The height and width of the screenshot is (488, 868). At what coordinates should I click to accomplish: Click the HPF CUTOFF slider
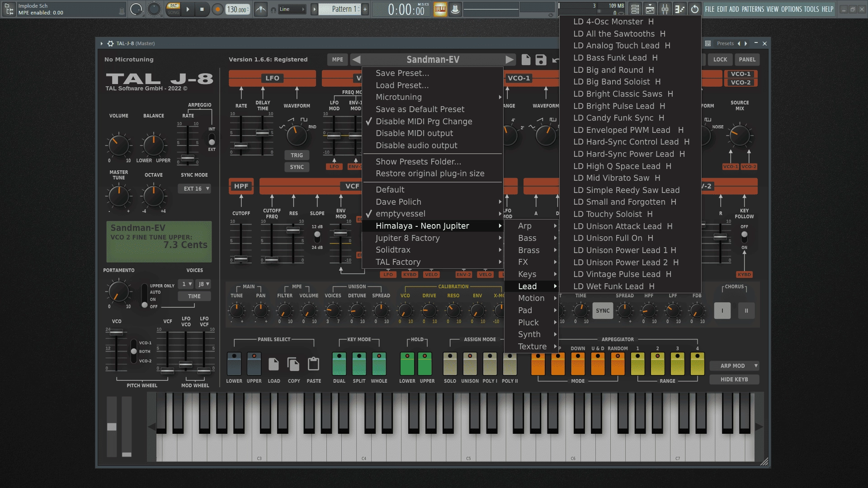point(241,259)
